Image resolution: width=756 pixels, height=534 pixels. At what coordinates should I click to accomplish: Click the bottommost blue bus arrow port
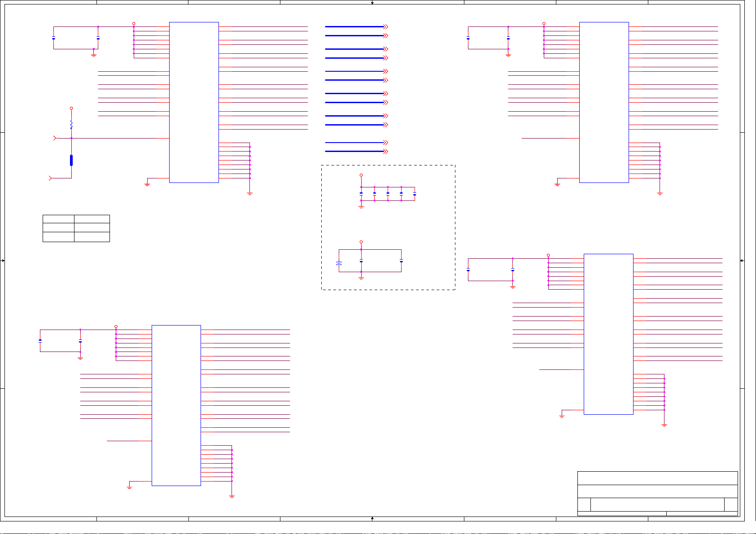[386, 152]
